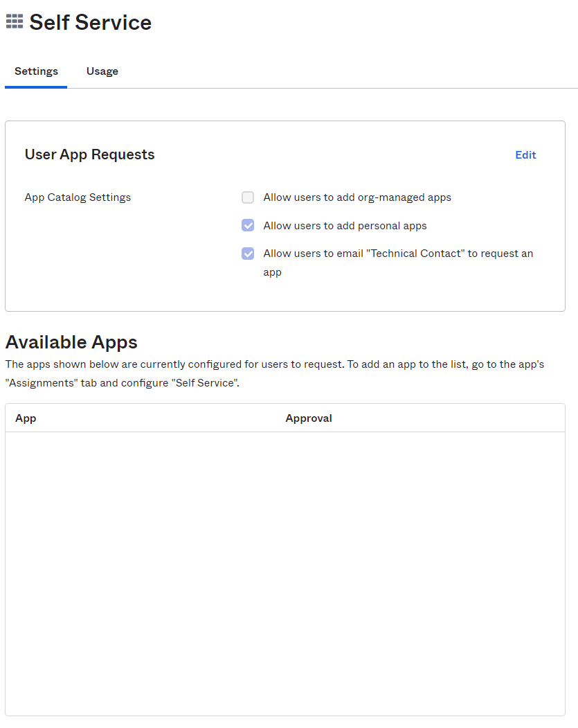Select the Settings tab
The width and height of the screenshot is (578, 728).
36,71
